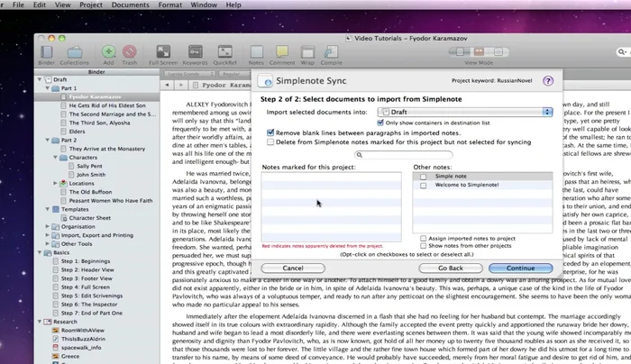Screen dimensions: 631x364
Task: Select The Old Buffoon document
Action: tap(90, 192)
